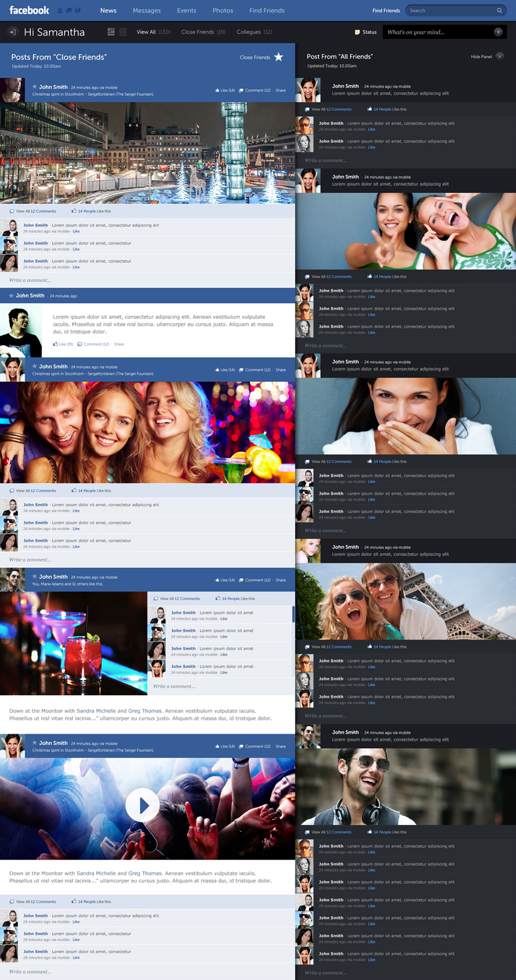Click Hide Panel label

[x=481, y=57]
